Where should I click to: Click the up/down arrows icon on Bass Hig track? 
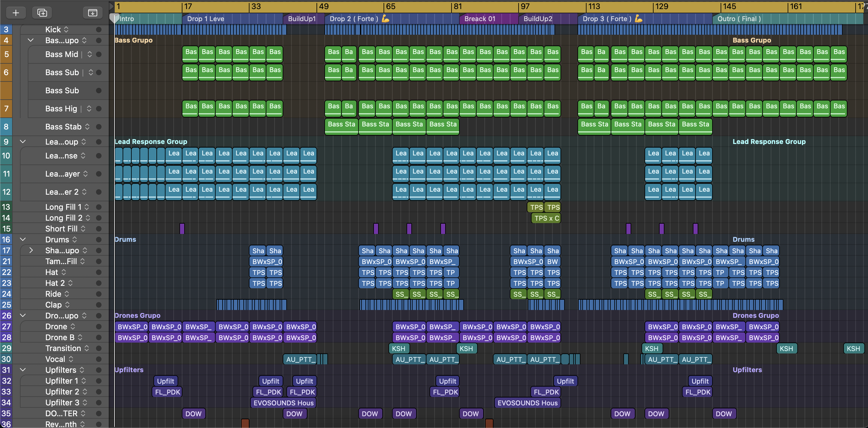[x=89, y=108]
